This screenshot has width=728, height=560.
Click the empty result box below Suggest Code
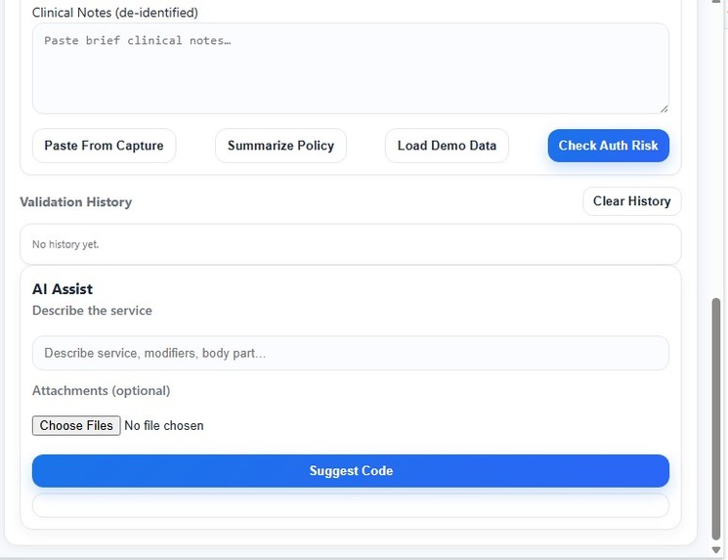[x=351, y=505]
